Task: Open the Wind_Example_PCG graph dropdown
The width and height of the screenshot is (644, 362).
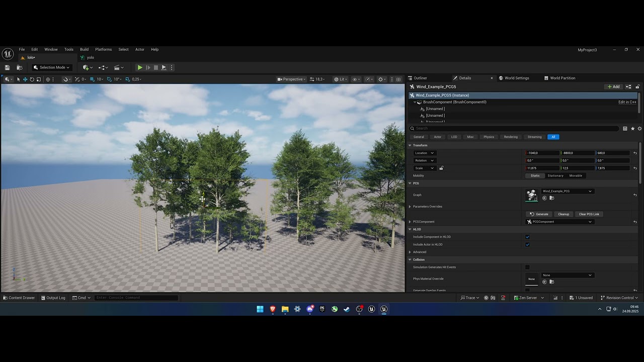Action: [567, 191]
